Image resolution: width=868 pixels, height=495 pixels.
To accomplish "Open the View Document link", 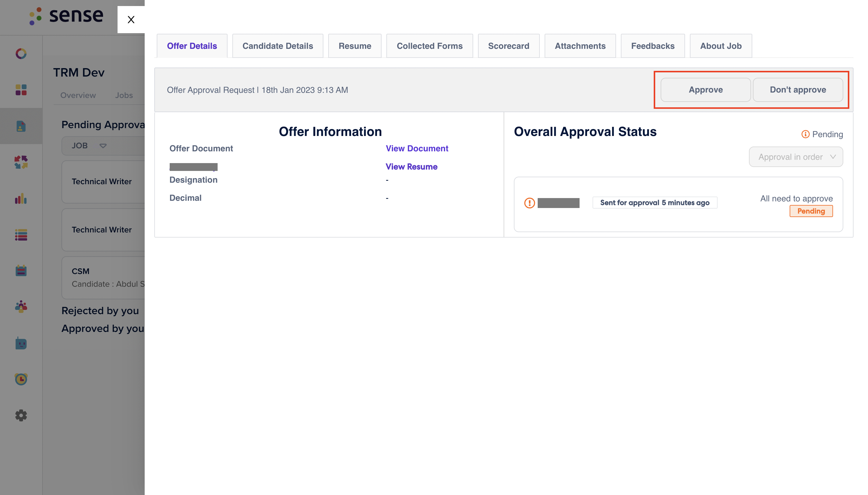I will [417, 149].
